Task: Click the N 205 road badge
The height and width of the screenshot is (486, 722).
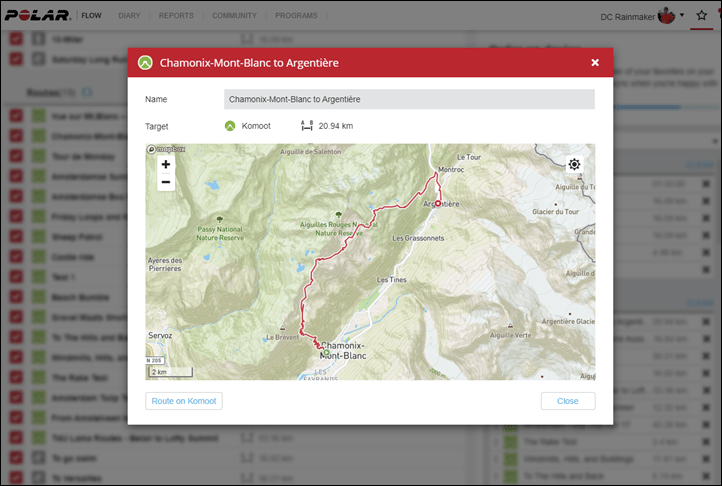Action: click(154, 360)
